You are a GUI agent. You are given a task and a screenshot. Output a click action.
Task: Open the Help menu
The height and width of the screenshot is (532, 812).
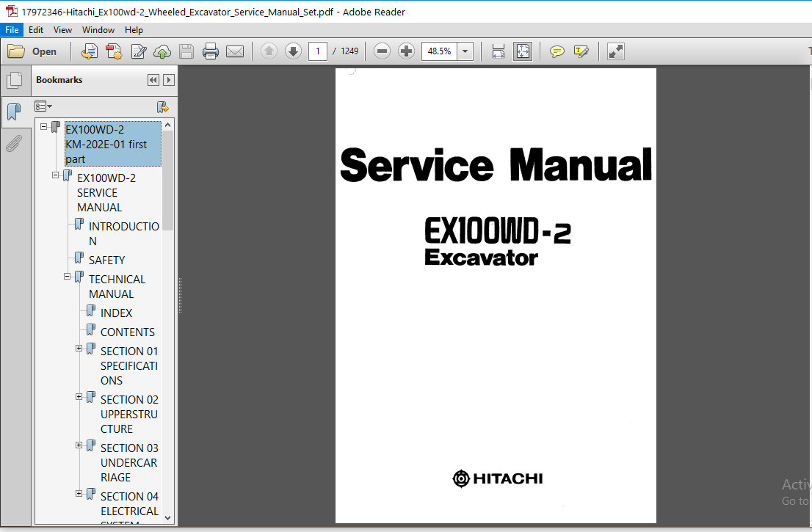click(x=134, y=30)
